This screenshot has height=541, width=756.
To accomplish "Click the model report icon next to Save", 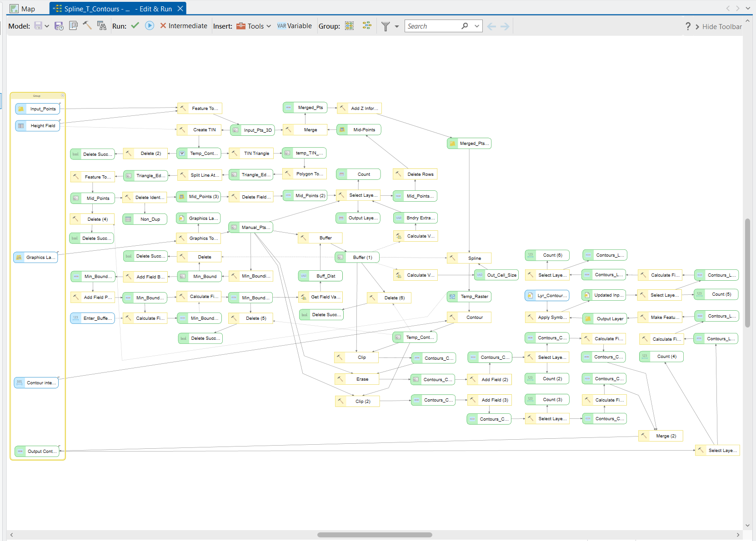I will point(73,26).
